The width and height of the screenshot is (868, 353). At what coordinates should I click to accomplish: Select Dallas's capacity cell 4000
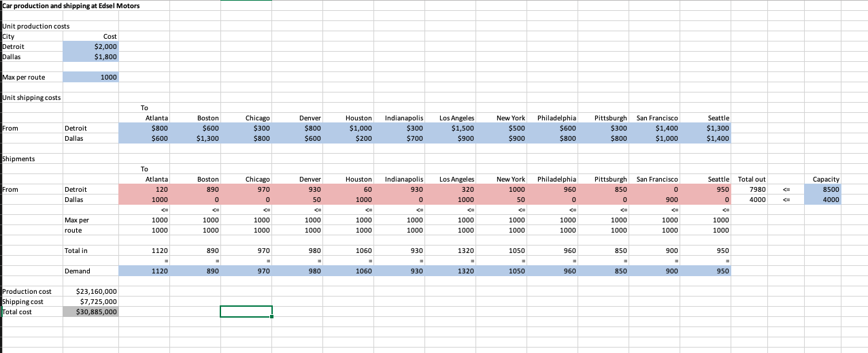point(822,199)
